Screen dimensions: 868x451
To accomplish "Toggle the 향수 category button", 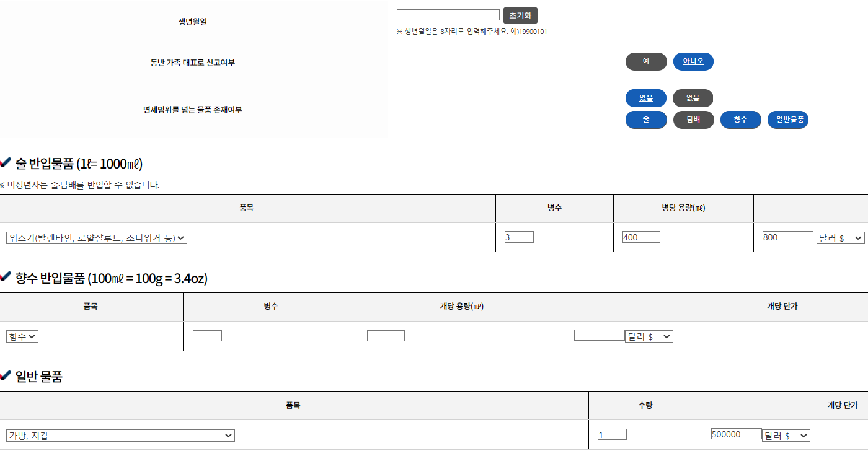I will pos(740,120).
